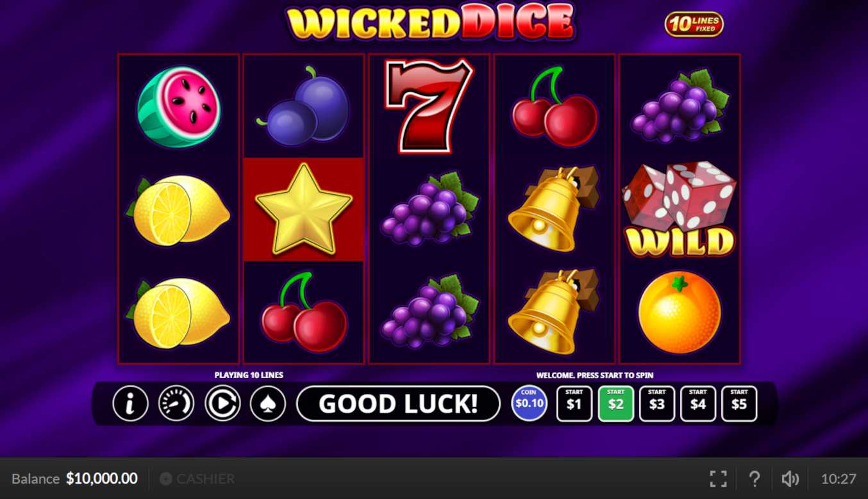Click the 10 Lines Fixed badge
868x499 pixels.
694,24
